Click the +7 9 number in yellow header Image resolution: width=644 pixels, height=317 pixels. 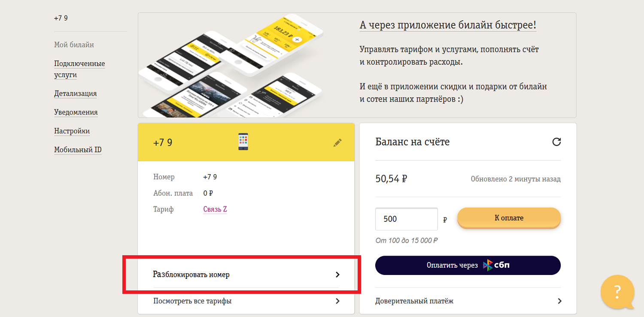[x=163, y=142]
